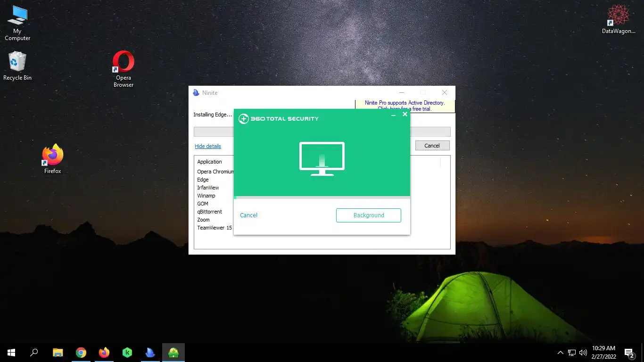
Task: Close the Ninite window
Action: point(444,92)
